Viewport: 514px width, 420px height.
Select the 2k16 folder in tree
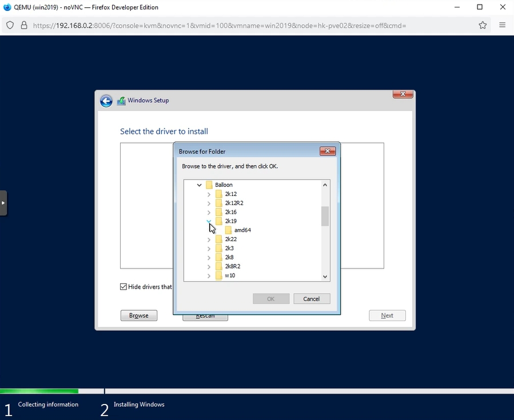tap(230, 212)
